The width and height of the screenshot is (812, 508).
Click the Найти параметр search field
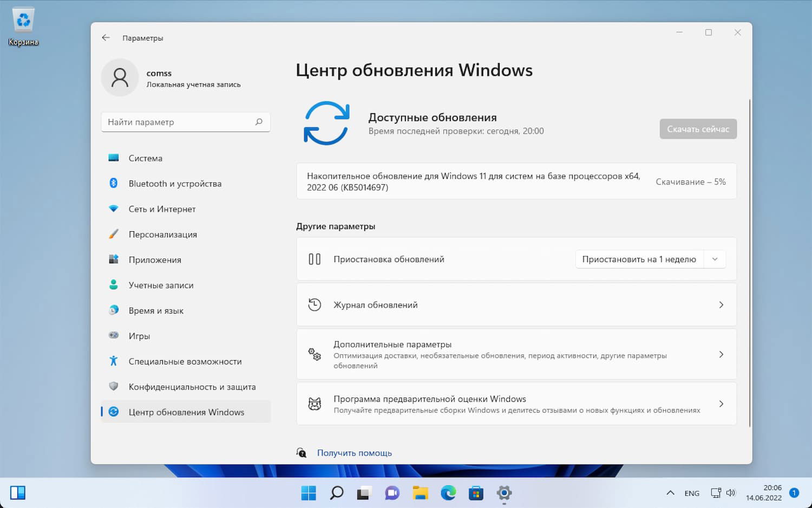pyautogui.click(x=186, y=122)
